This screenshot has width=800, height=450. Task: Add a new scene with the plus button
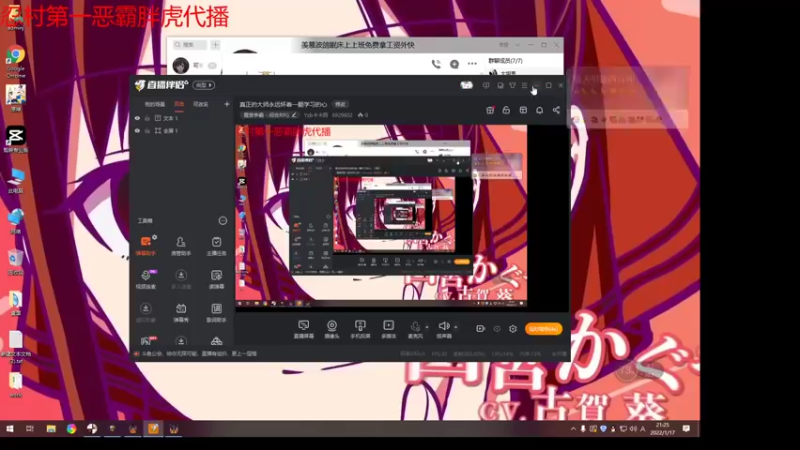(x=227, y=104)
